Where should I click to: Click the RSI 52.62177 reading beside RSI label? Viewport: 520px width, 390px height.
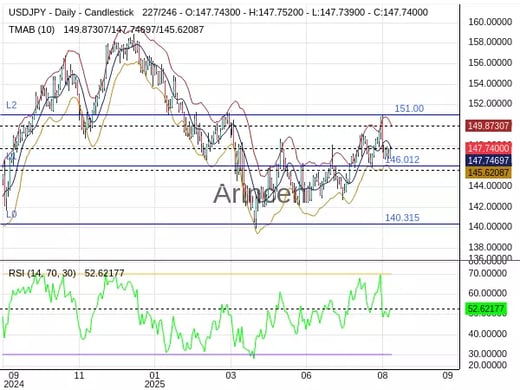pyautogui.click(x=104, y=273)
